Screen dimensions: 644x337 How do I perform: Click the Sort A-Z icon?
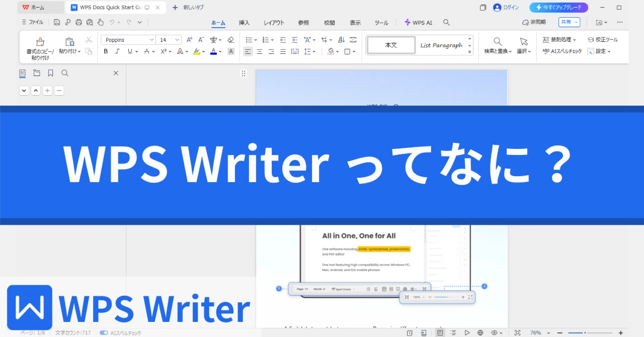pos(342,40)
